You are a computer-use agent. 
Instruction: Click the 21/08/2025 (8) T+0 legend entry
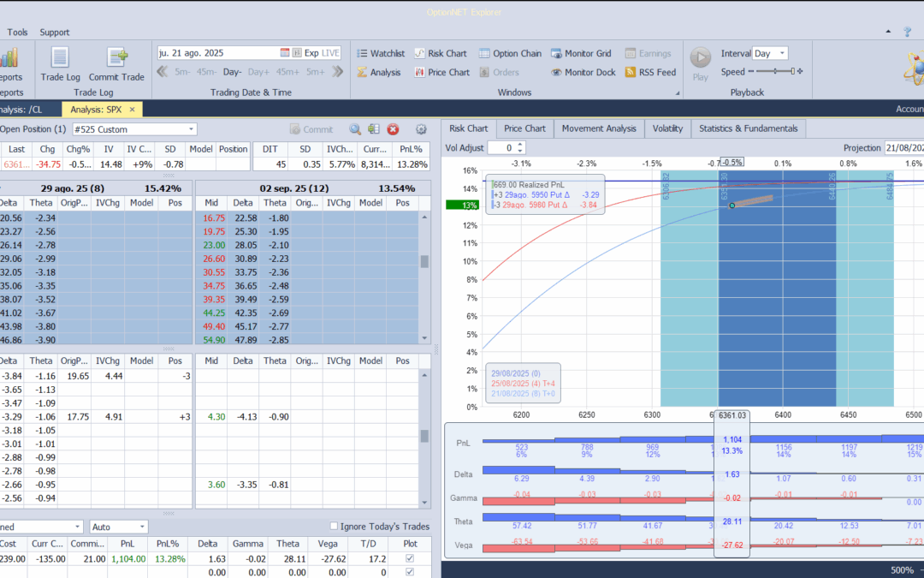[523, 393]
